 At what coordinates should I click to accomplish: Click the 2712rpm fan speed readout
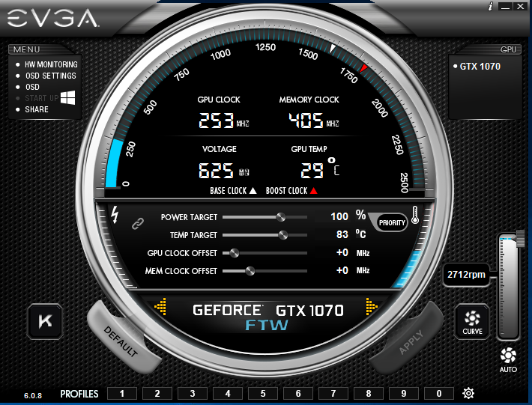coord(466,275)
